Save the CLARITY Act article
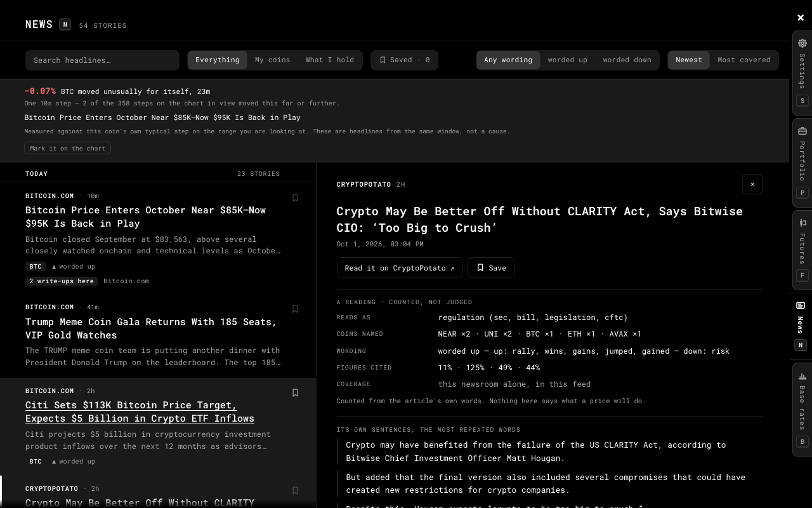The image size is (812, 508). 491,268
